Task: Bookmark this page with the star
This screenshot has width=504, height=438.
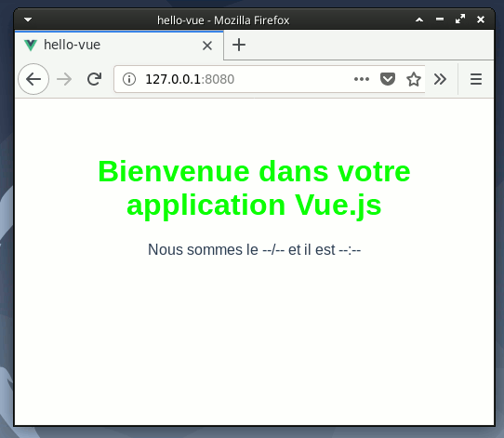Action: point(414,79)
